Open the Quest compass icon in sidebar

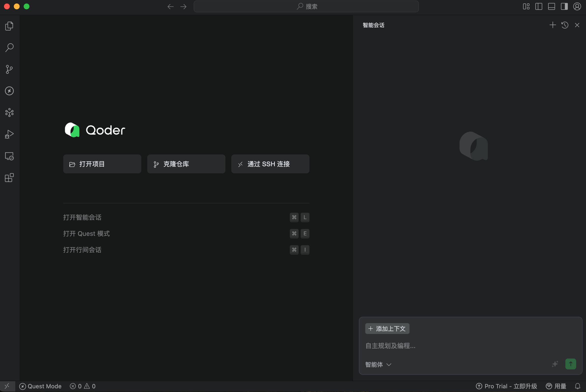click(9, 91)
